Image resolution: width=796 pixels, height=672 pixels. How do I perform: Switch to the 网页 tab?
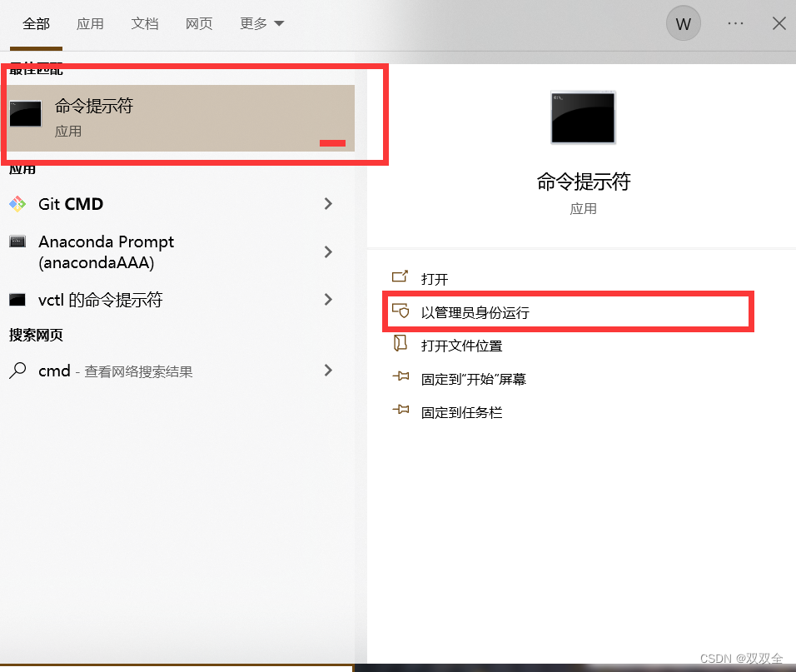click(199, 24)
